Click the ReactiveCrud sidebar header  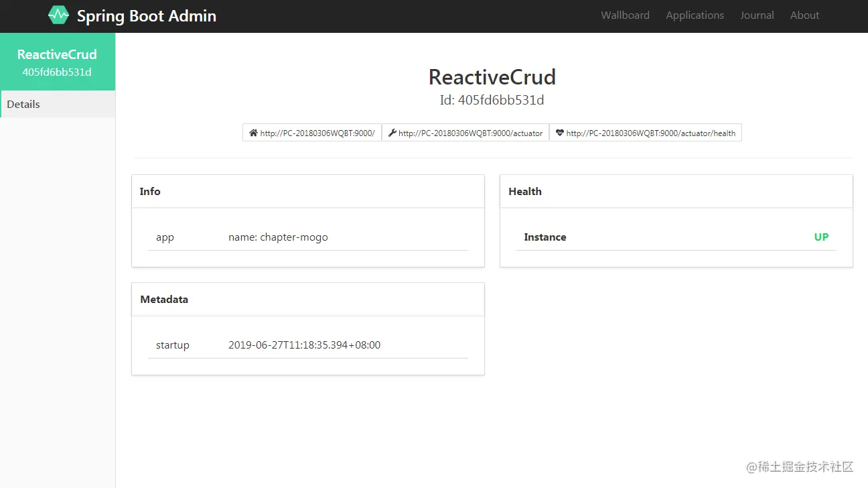(57, 54)
